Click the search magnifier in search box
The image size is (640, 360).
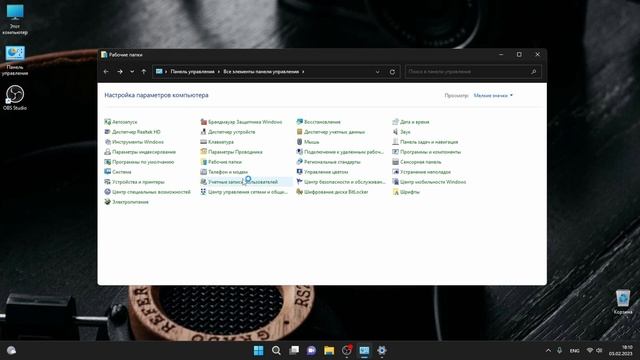(x=534, y=72)
